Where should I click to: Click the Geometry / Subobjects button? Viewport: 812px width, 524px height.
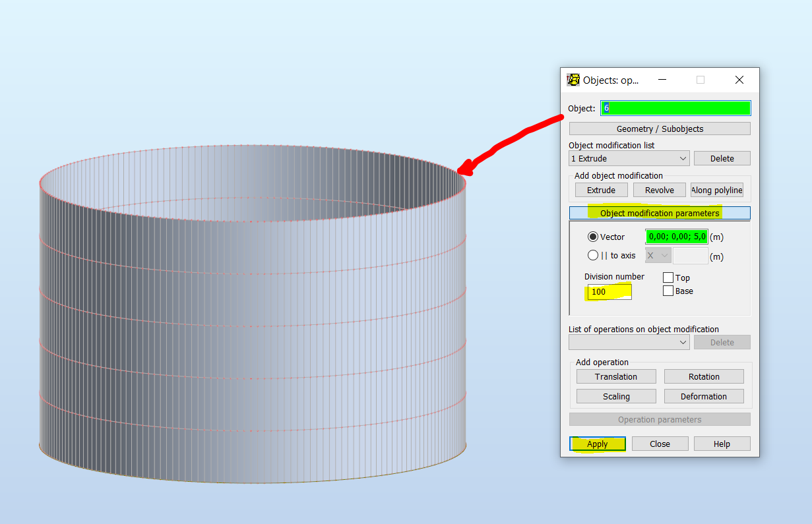click(x=659, y=128)
